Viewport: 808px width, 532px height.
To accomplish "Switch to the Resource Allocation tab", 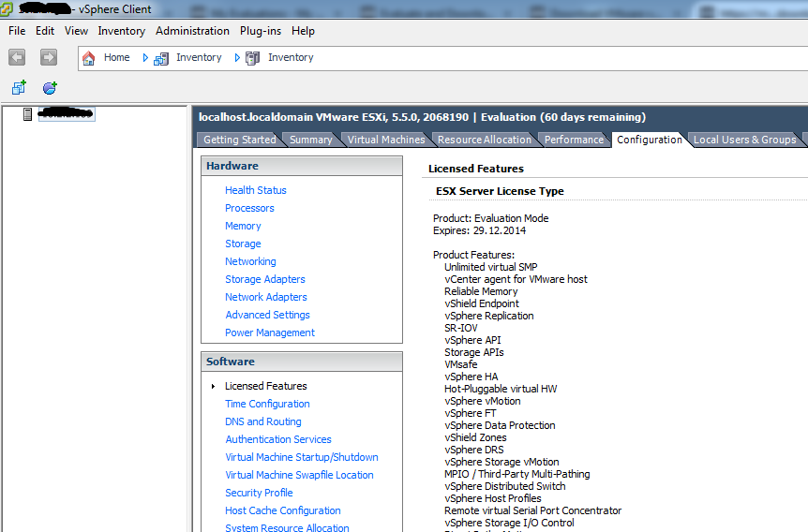I will tap(484, 140).
